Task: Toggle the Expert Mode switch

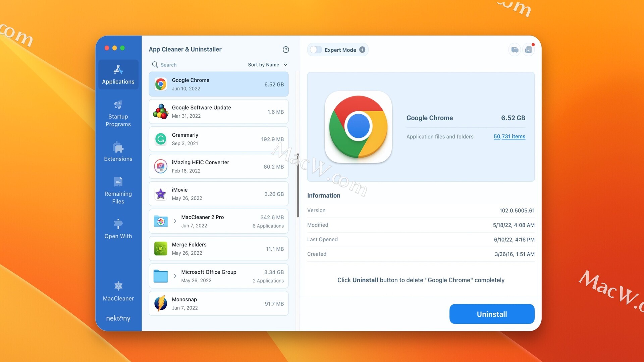Action: point(316,50)
